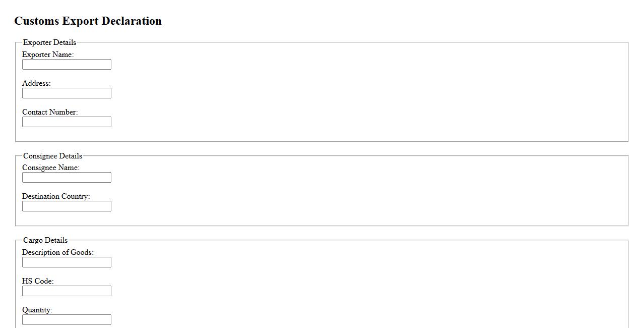
Task: Click the "Description of Goods:" label text
Action: [58, 252]
